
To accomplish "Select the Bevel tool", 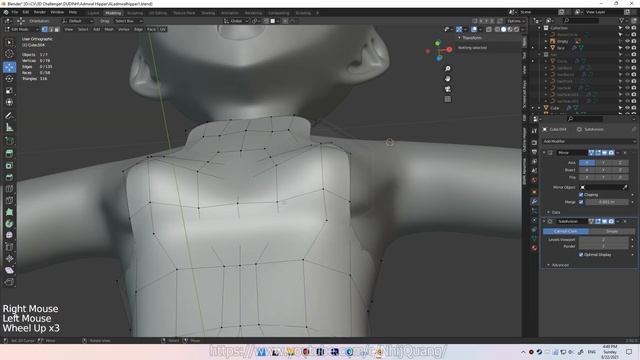I will pos(9,177).
